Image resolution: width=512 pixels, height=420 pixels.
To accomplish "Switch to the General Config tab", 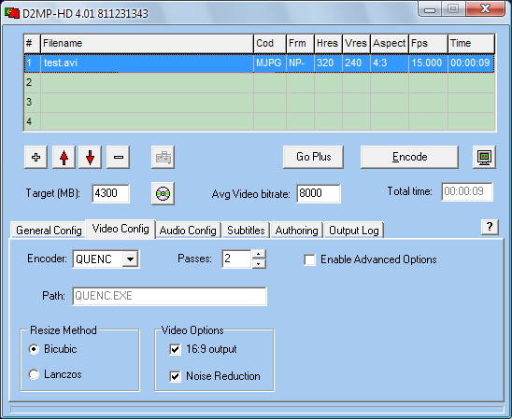I will 49,231.
